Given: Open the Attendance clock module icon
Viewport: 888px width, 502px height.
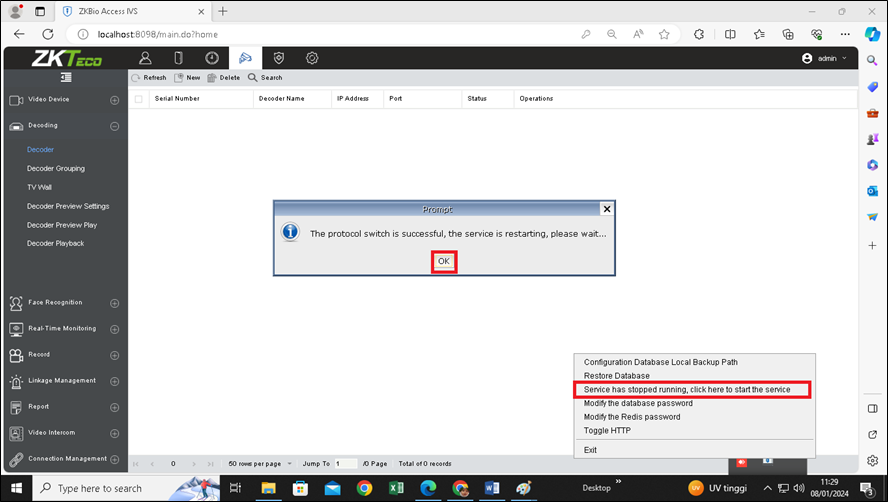Looking at the screenshot, I should (211, 58).
